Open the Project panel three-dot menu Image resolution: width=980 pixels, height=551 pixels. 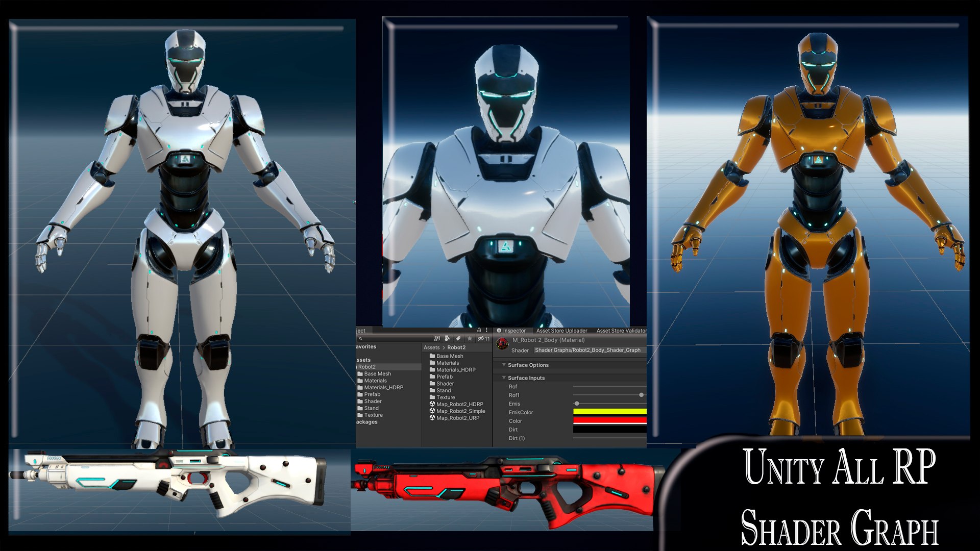click(x=486, y=330)
